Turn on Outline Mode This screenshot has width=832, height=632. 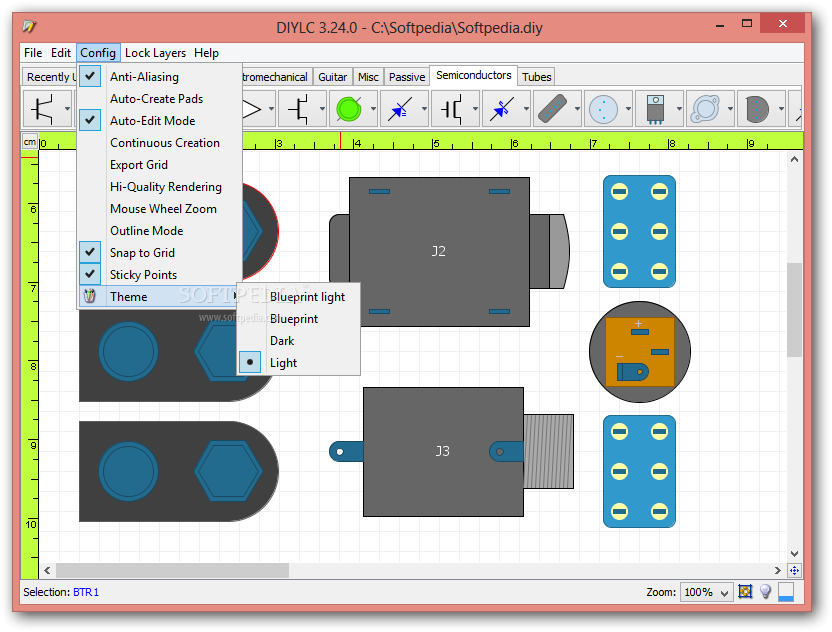[159, 231]
